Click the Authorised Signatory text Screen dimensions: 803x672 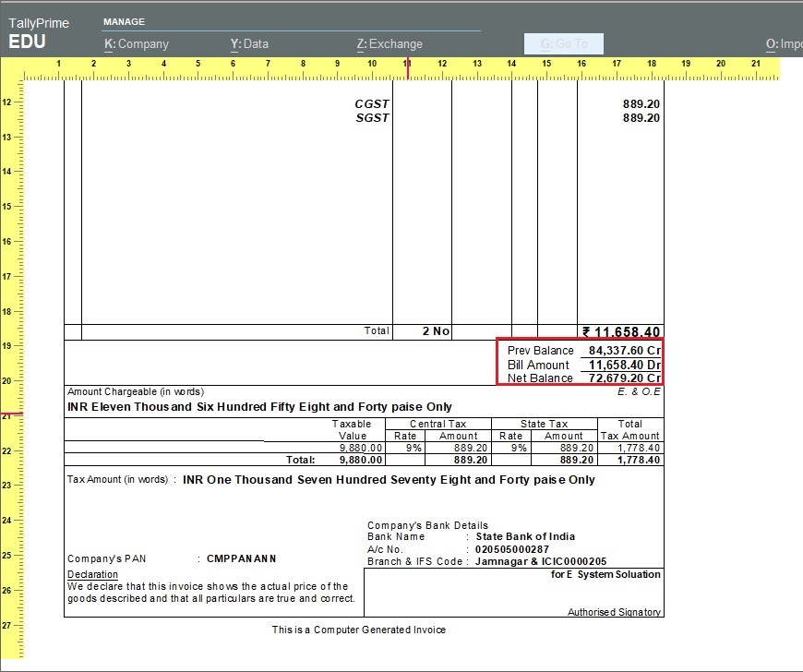[615, 612]
